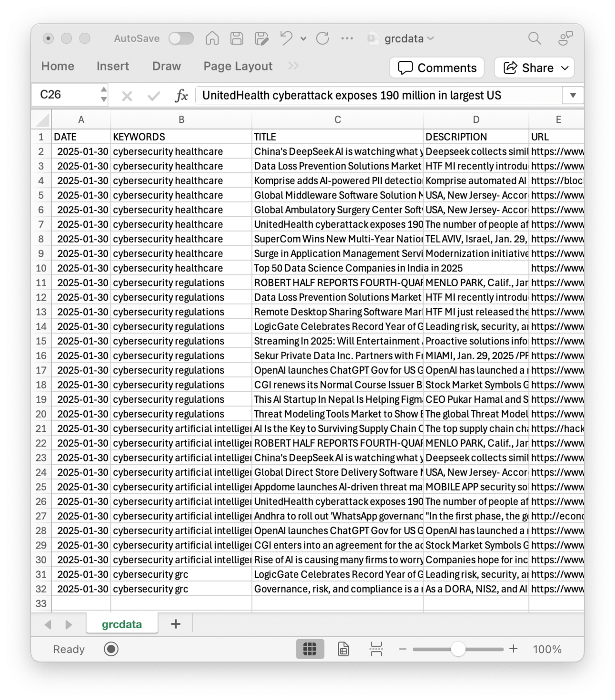
Task: Select column A header
Action: click(x=81, y=120)
